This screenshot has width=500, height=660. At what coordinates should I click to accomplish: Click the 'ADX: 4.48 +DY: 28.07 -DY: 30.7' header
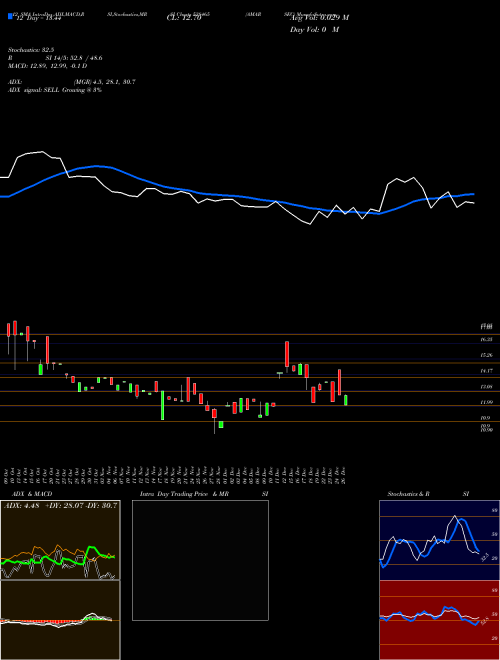[x=61, y=505]
